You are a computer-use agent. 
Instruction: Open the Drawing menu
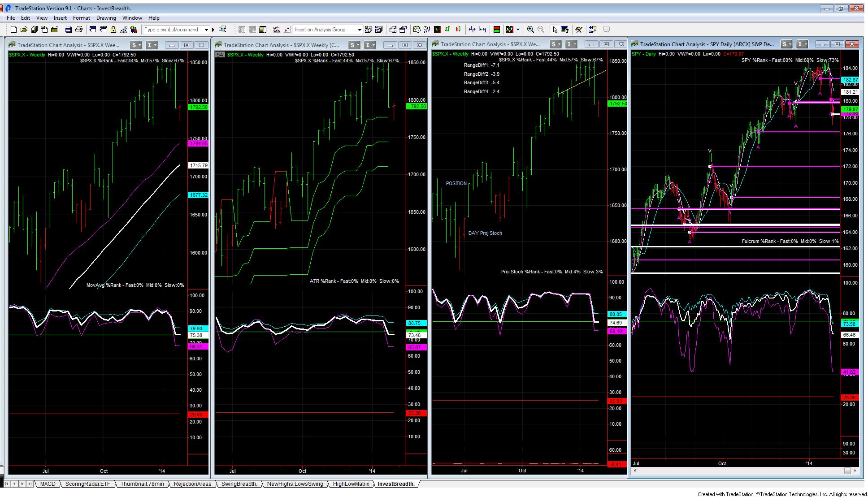(x=106, y=18)
